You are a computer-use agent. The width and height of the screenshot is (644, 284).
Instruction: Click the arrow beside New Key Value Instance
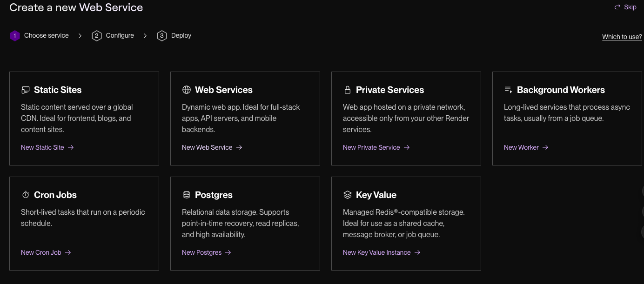pyautogui.click(x=417, y=252)
